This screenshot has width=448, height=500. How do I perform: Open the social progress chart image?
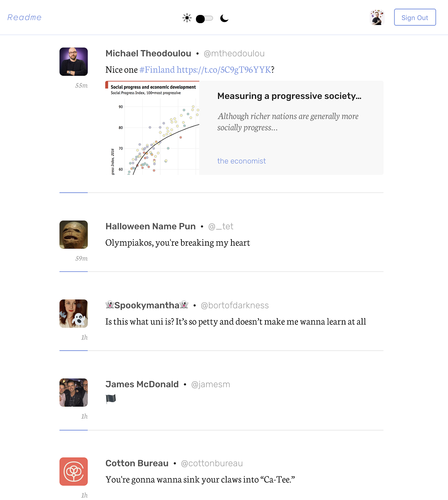[152, 127]
